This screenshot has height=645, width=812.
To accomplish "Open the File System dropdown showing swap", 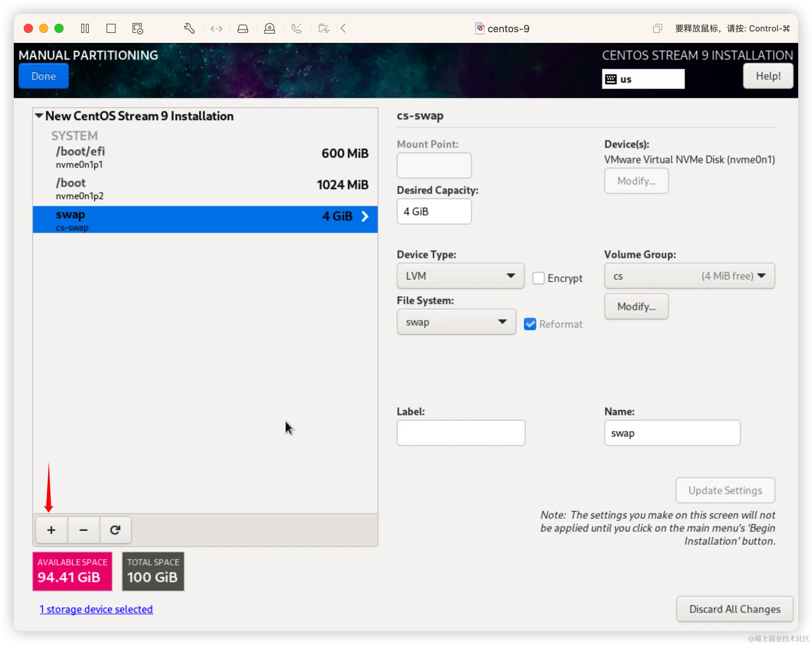I will tap(456, 322).
